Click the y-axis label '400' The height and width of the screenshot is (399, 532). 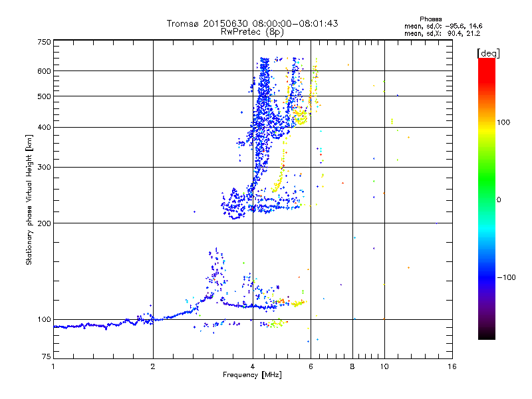click(44, 128)
